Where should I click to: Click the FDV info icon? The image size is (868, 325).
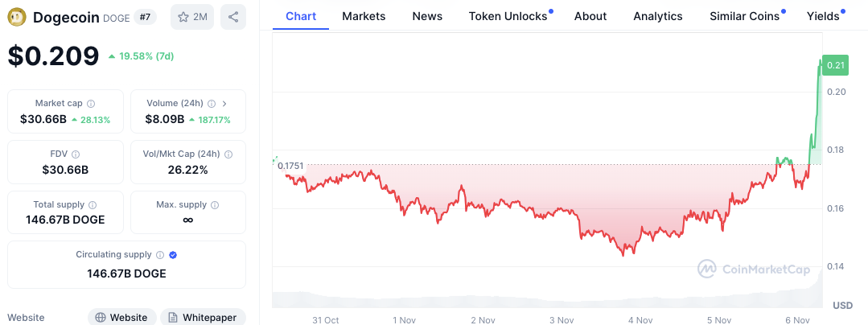click(76, 154)
